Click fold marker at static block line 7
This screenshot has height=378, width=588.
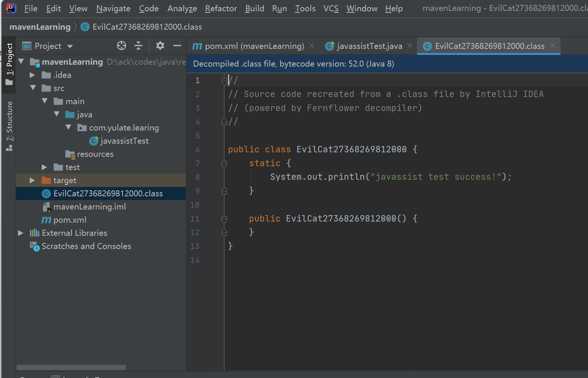(x=224, y=163)
